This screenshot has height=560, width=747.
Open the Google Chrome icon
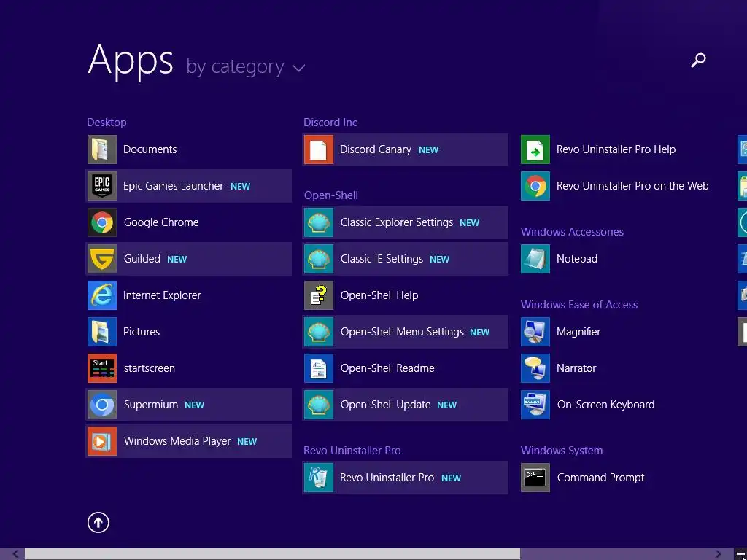[x=102, y=222]
